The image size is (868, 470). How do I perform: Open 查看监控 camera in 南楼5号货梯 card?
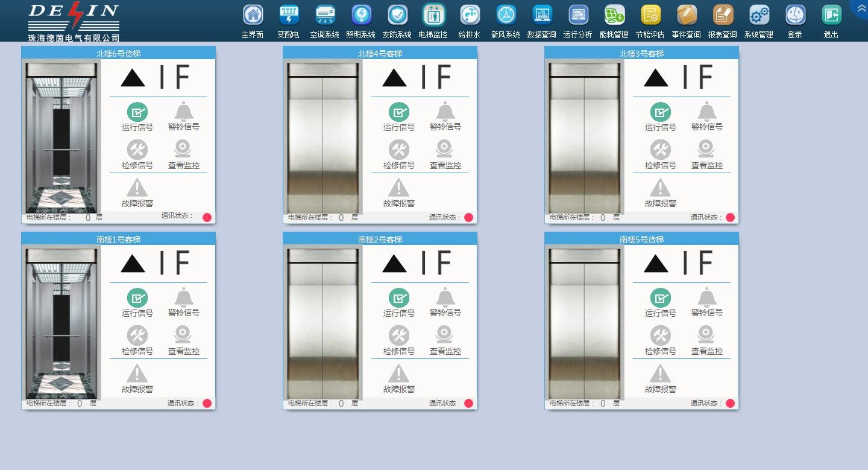[x=707, y=335]
